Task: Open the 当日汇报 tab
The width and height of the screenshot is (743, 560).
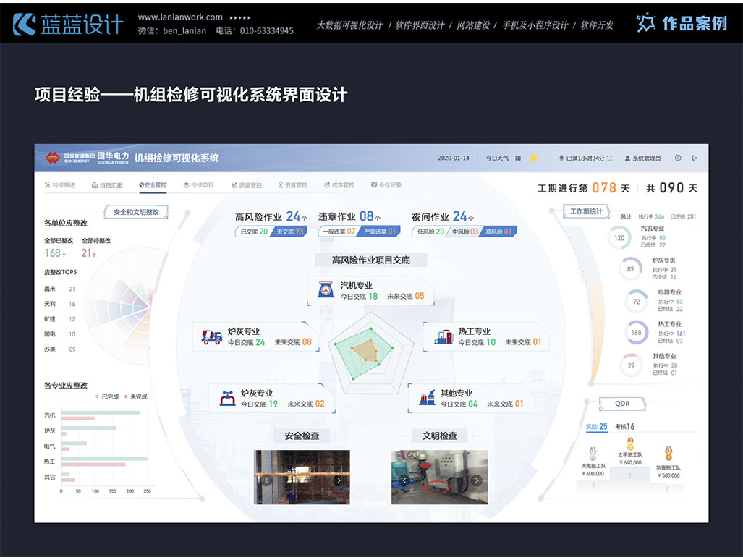Action: tap(107, 185)
